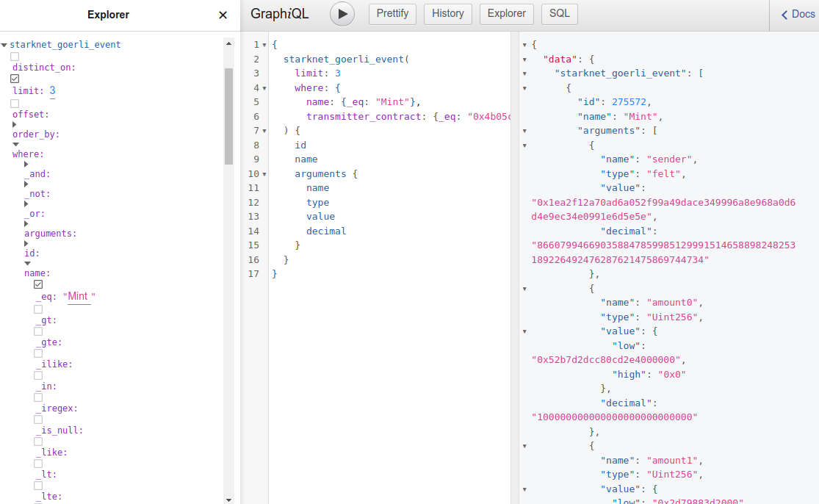Expand the id filter node
Viewport: 819px width, 504px height.
[26, 244]
